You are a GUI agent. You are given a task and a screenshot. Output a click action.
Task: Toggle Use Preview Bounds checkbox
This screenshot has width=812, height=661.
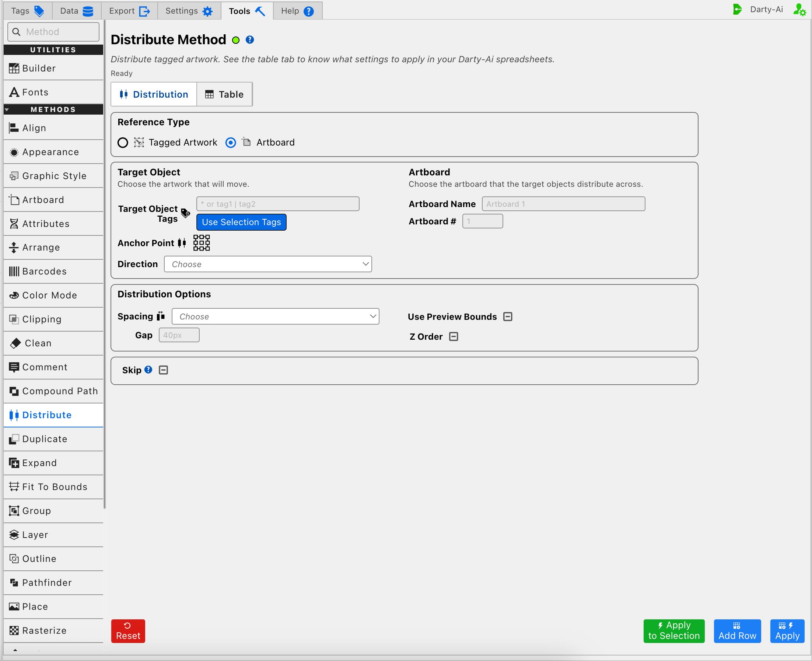(508, 317)
